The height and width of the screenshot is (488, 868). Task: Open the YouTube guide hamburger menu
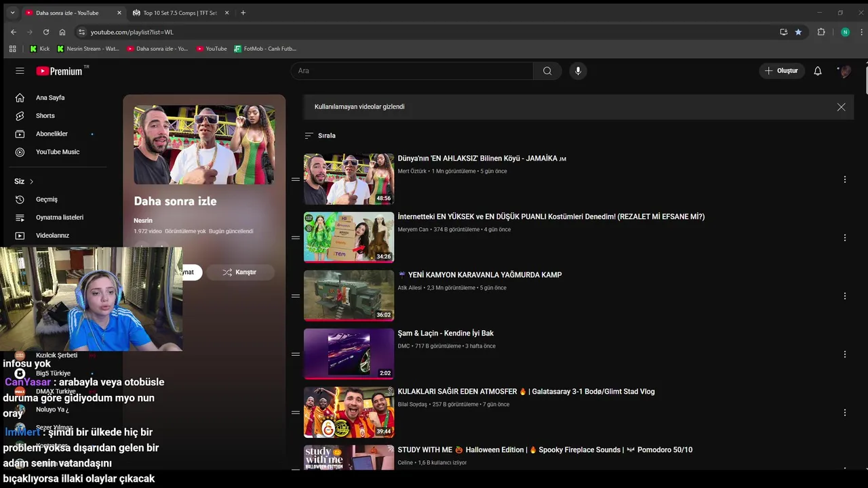(x=20, y=70)
